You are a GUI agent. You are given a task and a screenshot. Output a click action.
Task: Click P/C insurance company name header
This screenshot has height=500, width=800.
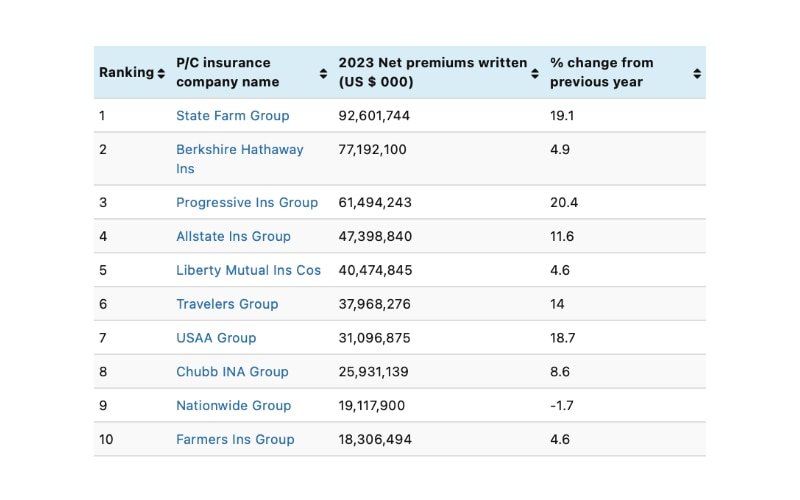pyautogui.click(x=228, y=72)
